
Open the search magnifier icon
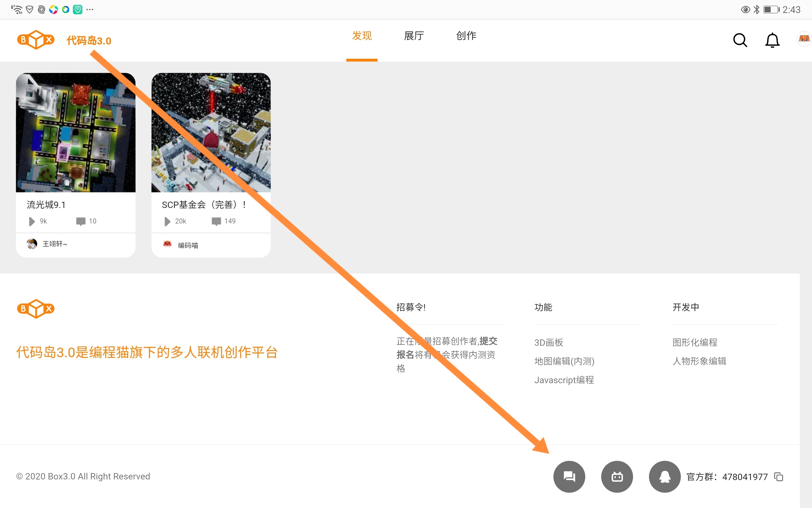tap(740, 40)
